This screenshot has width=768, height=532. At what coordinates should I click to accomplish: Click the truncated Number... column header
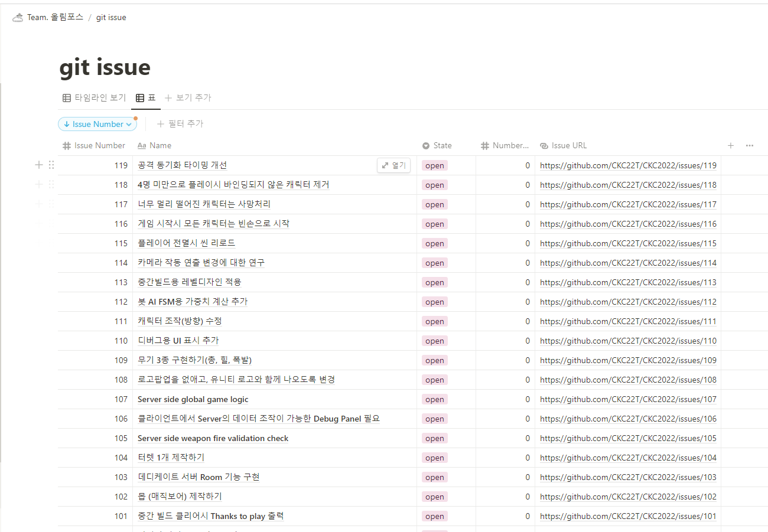(x=510, y=146)
